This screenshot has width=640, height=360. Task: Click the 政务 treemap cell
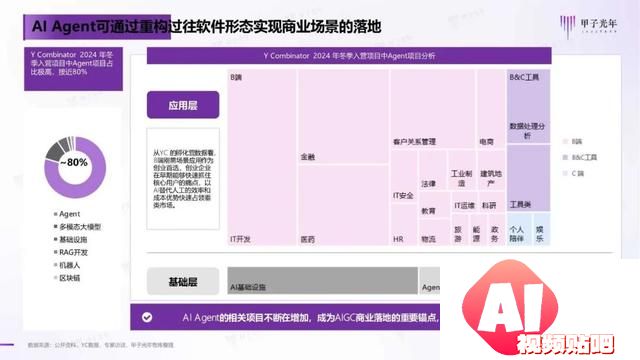pos(496,229)
